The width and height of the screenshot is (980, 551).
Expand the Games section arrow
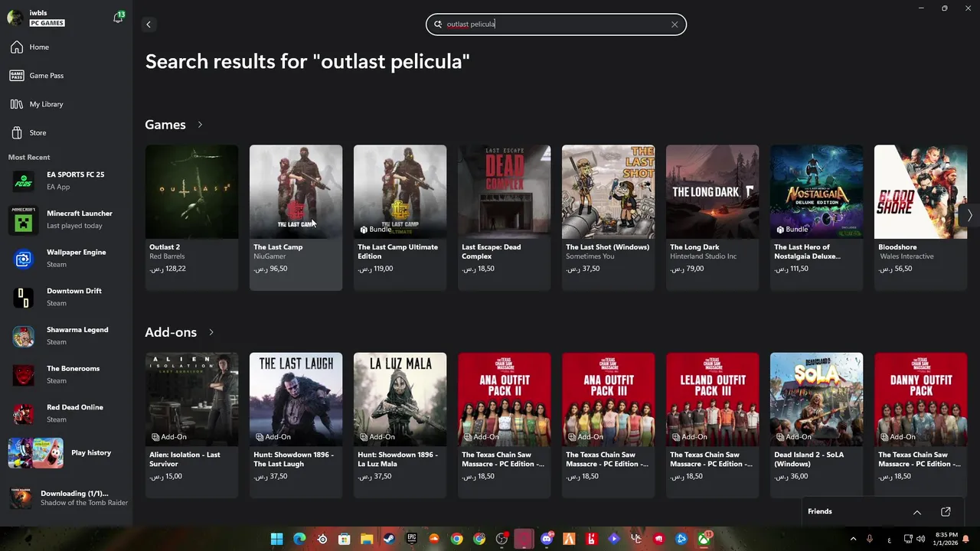click(x=200, y=125)
